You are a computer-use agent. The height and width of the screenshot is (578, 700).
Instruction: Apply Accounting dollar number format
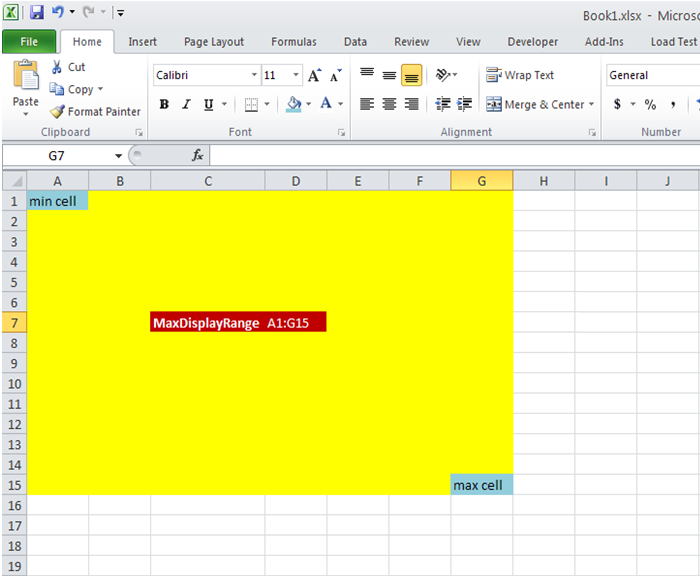[617, 104]
